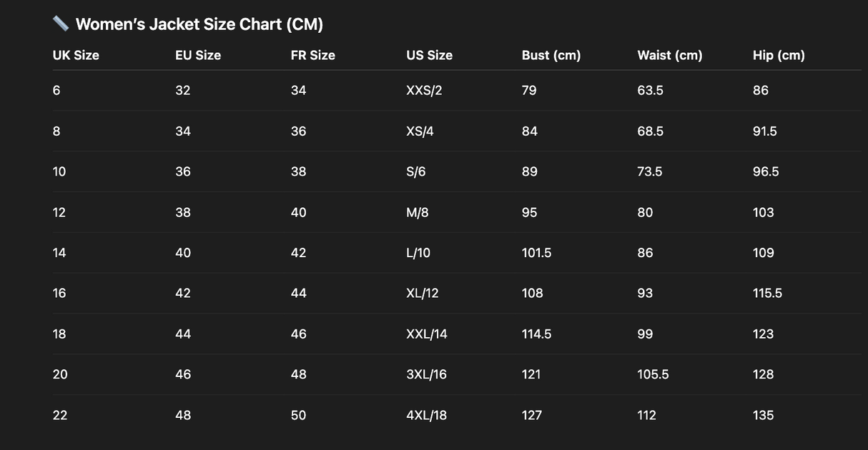Click the XXS/2 US size cell

424,91
